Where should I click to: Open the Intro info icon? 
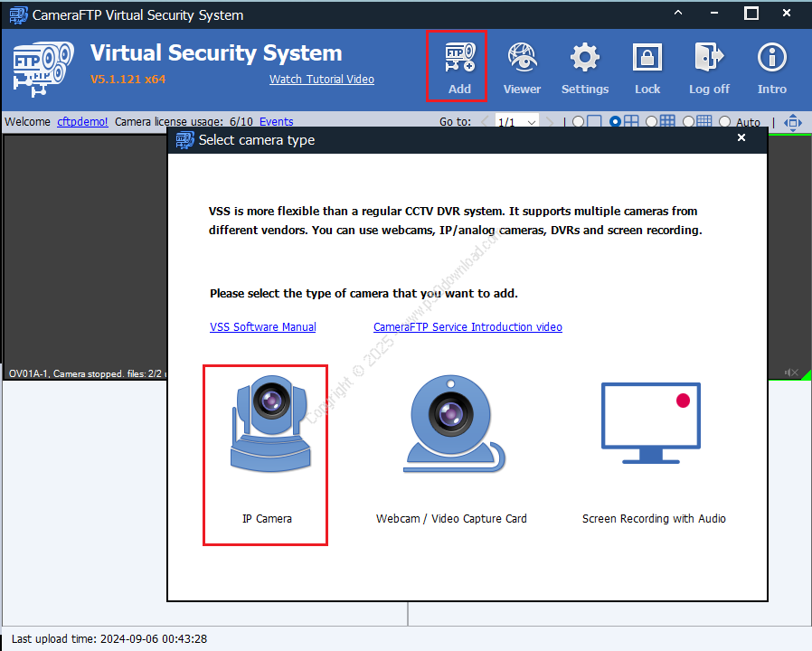click(x=771, y=65)
